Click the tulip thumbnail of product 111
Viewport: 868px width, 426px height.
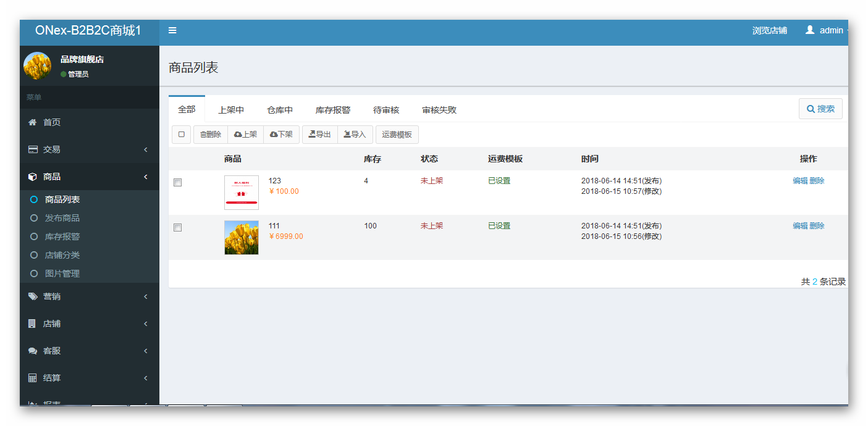pos(242,238)
